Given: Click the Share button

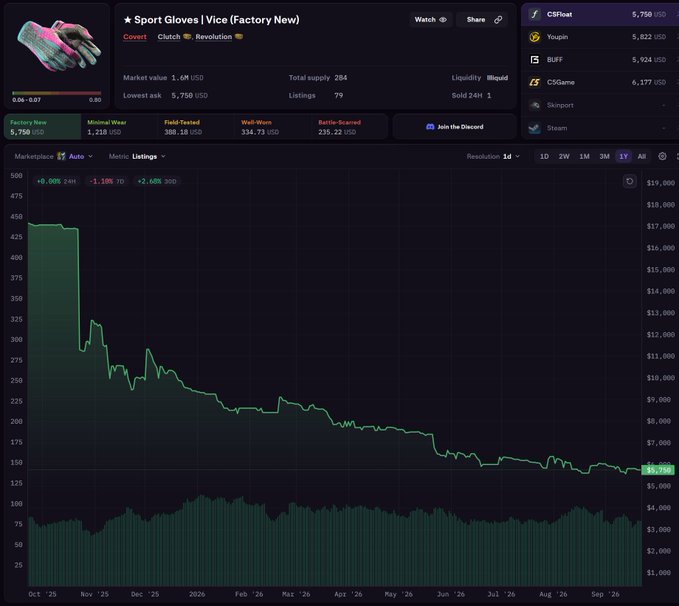Looking at the screenshot, I should click(x=482, y=19).
